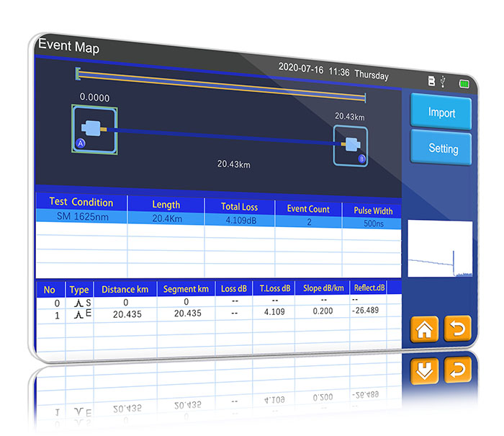
Task: Click the Event Map title
Action: click(68, 46)
